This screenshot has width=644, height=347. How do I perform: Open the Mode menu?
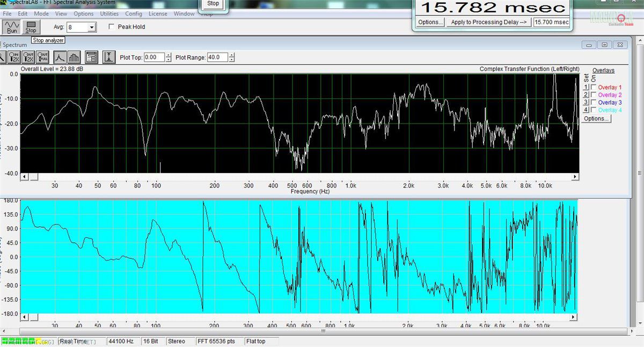[41, 13]
